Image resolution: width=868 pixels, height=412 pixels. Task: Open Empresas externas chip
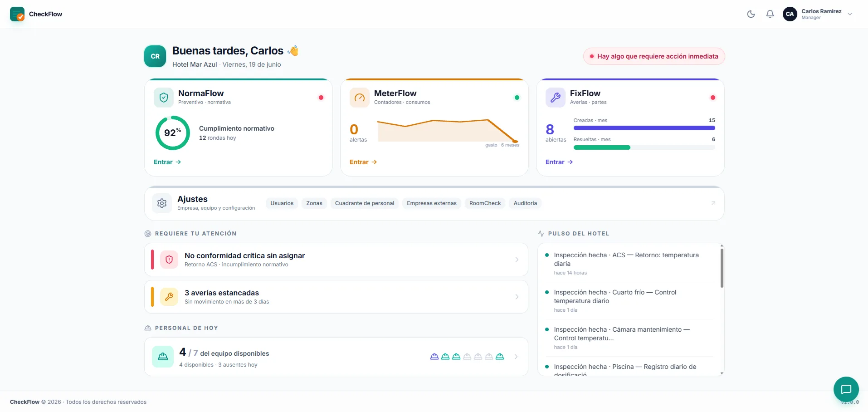[x=432, y=203]
